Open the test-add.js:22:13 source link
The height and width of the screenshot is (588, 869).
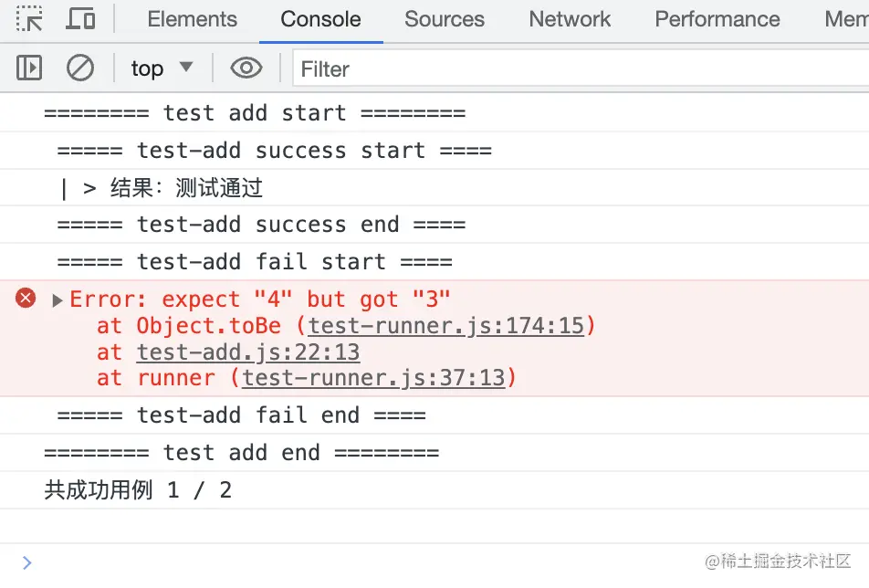(x=248, y=352)
